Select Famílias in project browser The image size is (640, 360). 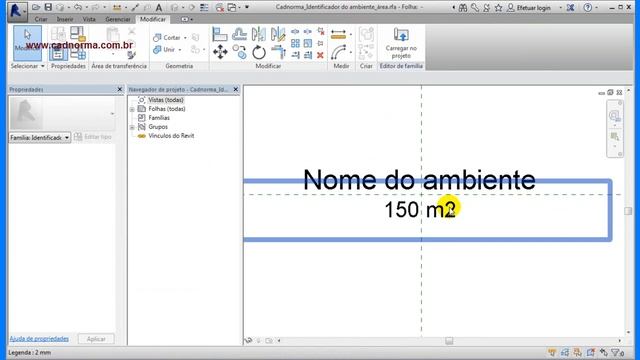[x=159, y=118]
